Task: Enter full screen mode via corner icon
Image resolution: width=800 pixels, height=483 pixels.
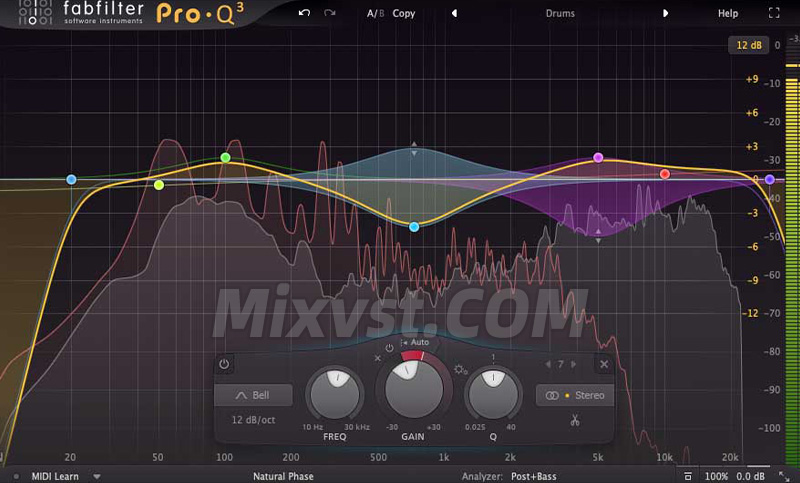Action: point(773,14)
